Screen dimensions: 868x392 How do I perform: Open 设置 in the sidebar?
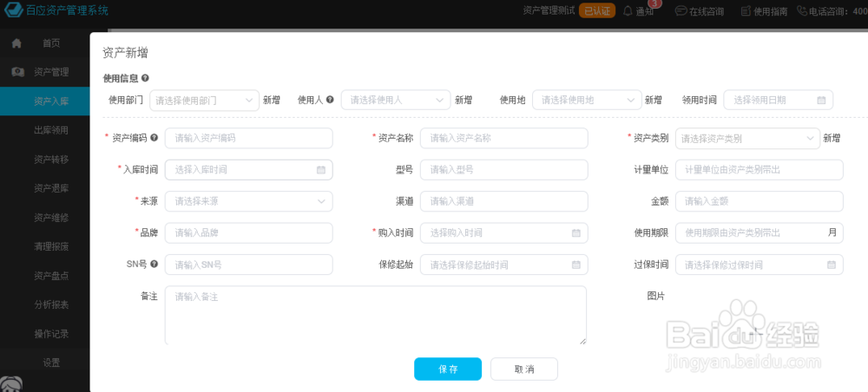click(x=51, y=363)
